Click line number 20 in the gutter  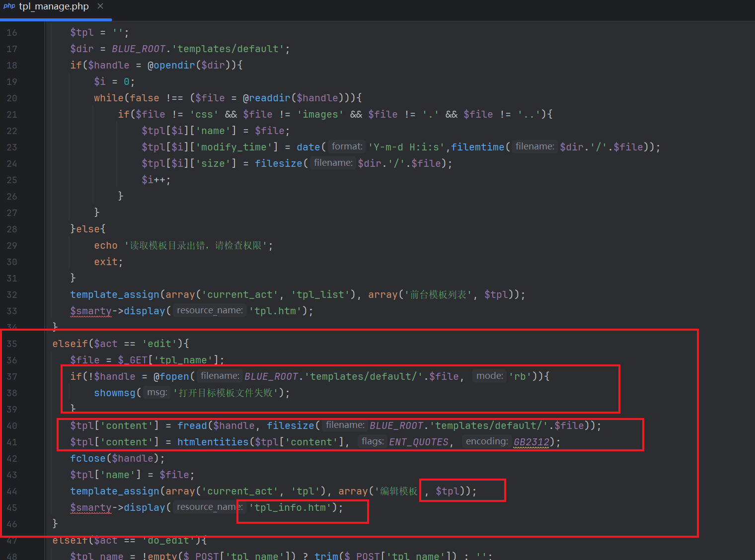pos(12,98)
